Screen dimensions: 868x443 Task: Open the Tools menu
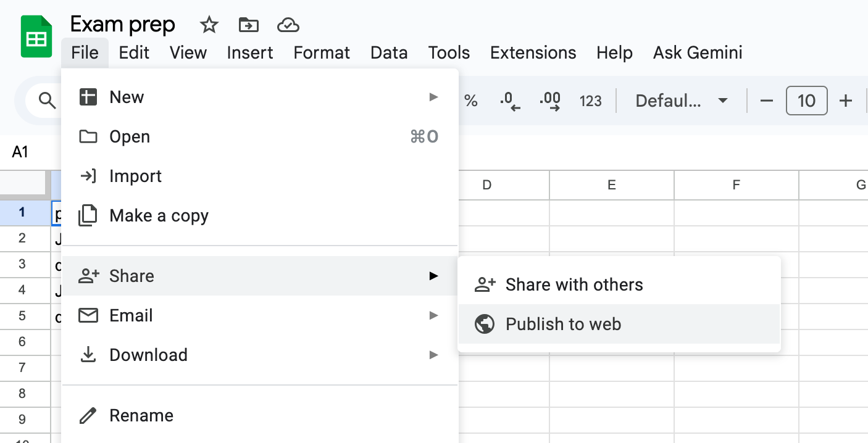(448, 53)
